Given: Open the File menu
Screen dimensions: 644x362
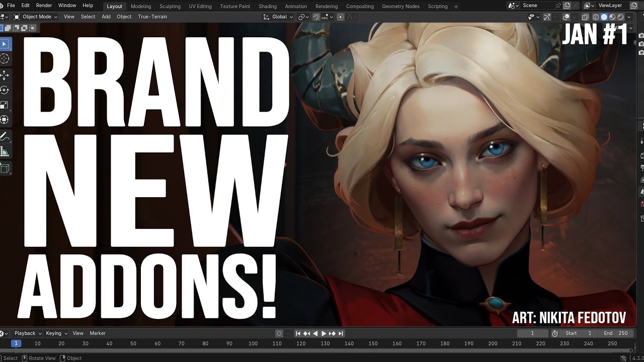Looking at the screenshot, I should click(x=11, y=6).
